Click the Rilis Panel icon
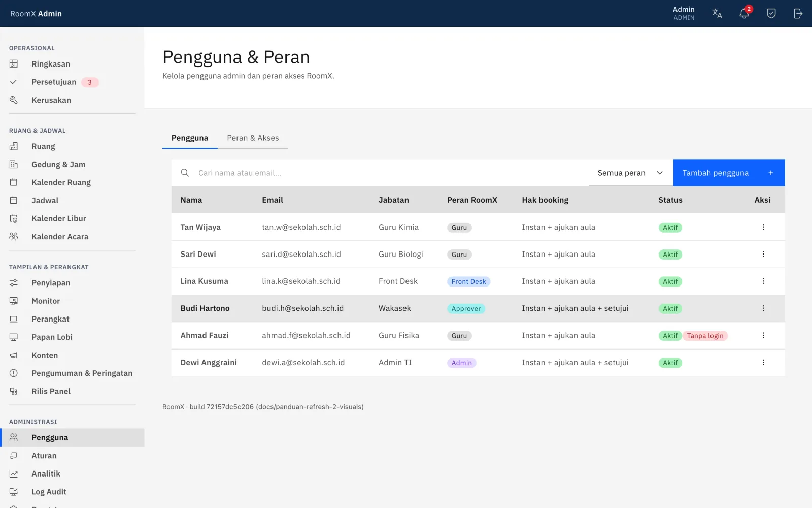This screenshot has width=812, height=508. pyautogui.click(x=14, y=391)
